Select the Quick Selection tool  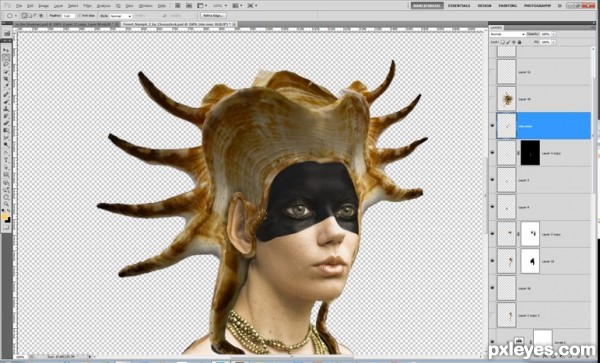click(7, 72)
